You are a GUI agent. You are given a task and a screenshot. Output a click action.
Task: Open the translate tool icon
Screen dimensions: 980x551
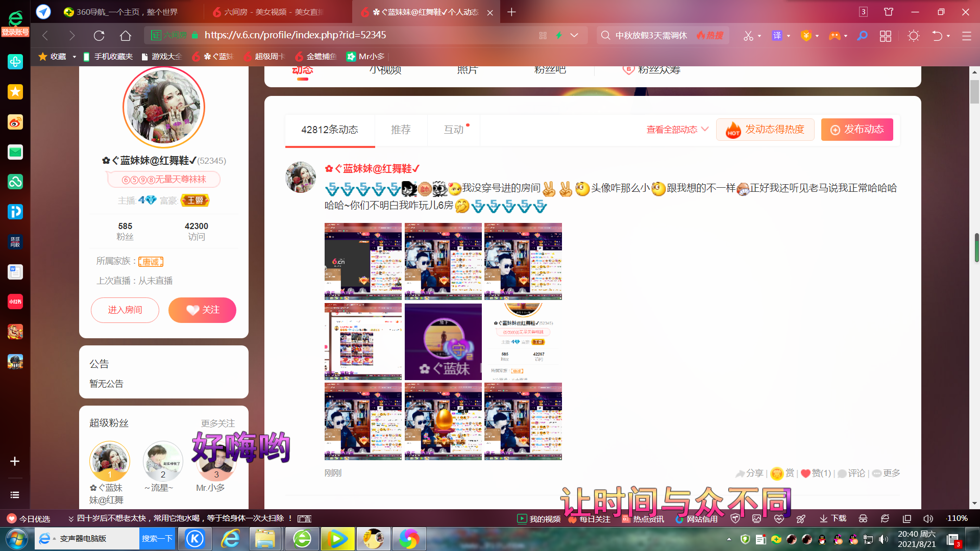pos(777,36)
